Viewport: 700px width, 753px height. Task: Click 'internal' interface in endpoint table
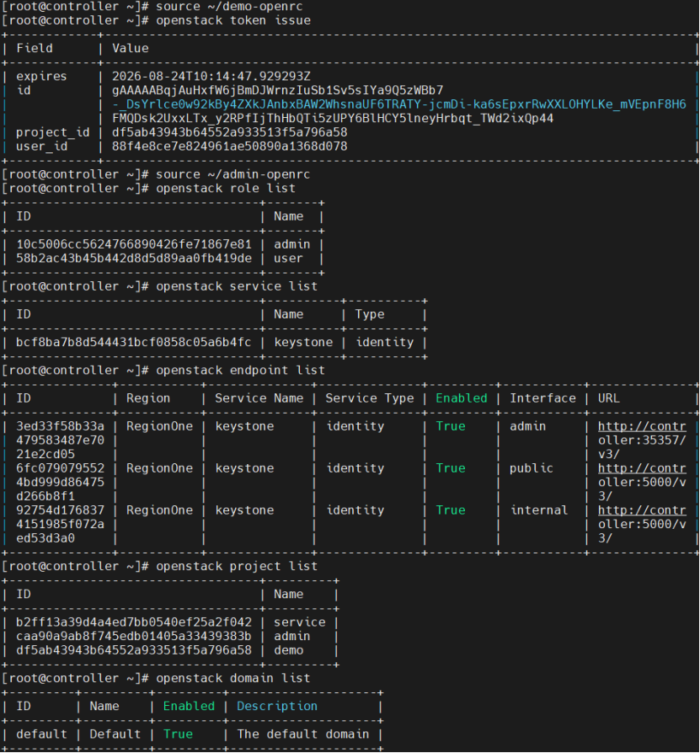(538, 510)
